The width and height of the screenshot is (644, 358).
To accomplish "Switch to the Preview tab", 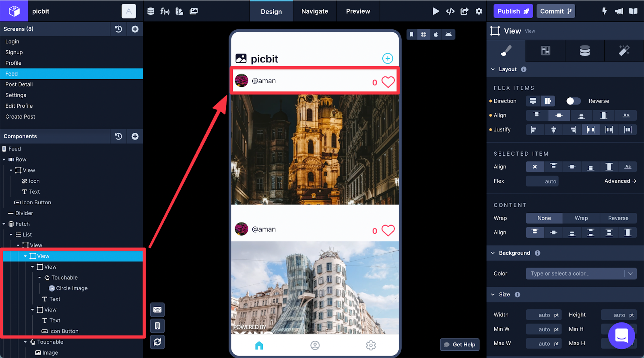I will (358, 11).
